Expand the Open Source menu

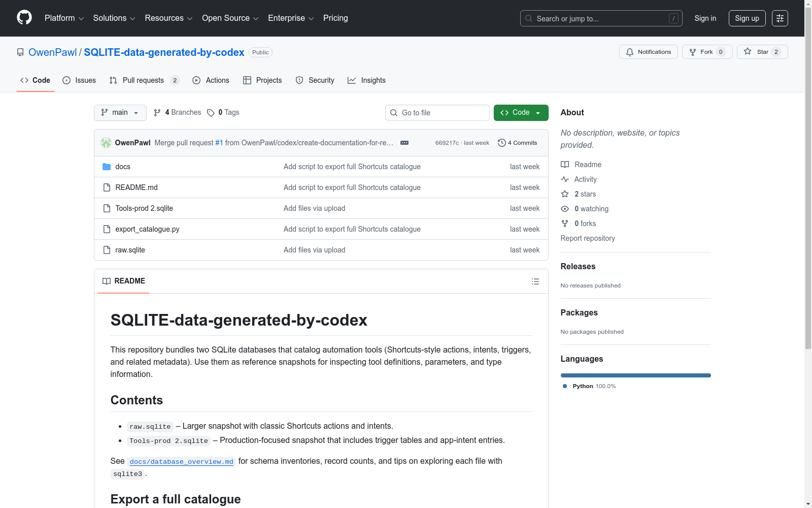230,18
